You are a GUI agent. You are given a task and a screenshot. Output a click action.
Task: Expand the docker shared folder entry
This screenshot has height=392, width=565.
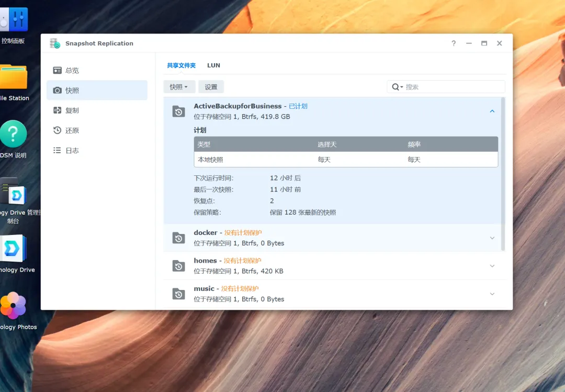pyautogui.click(x=492, y=238)
